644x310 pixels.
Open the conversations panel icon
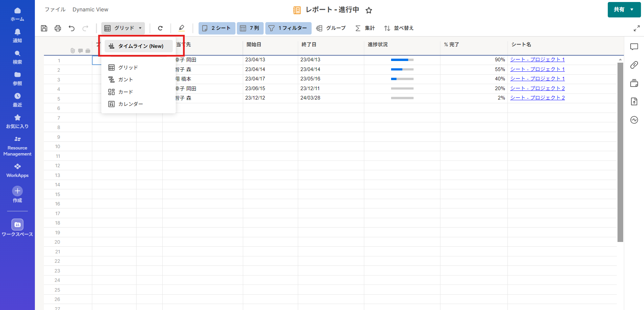[x=634, y=47]
